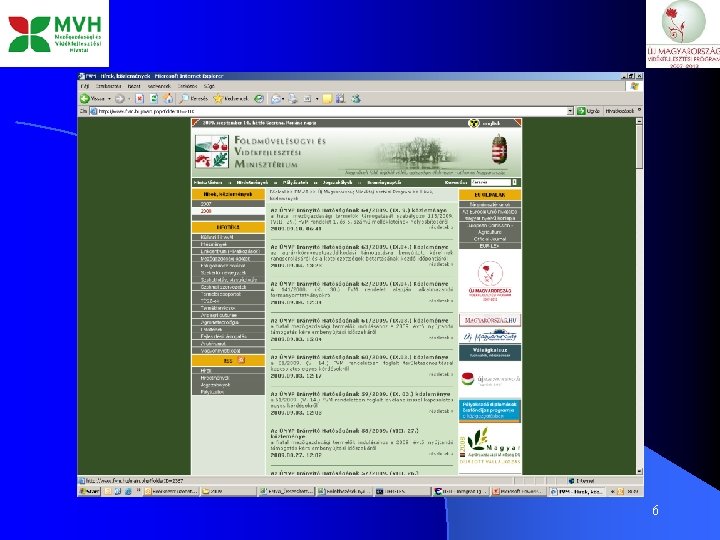Click the History/Media round green icon
This screenshot has width=720, height=540.
259,98
